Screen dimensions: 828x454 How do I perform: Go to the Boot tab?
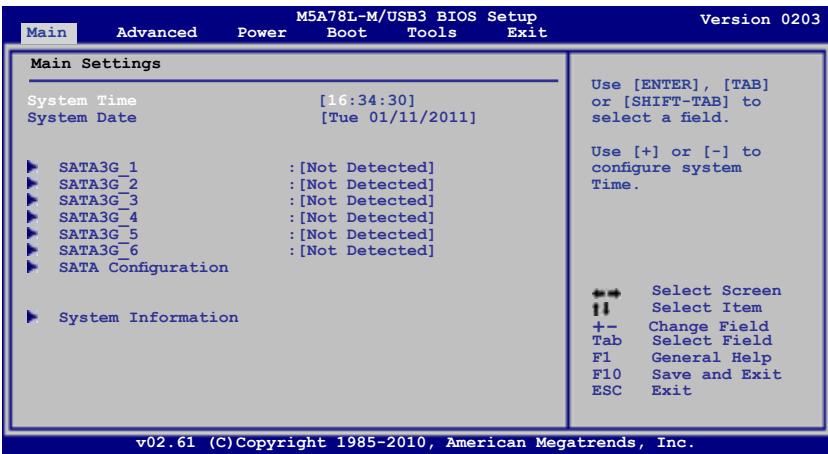[346, 33]
